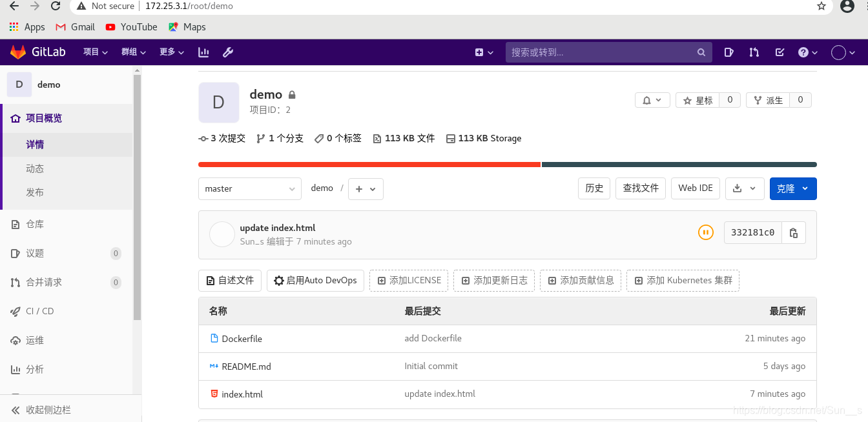The width and height of the screenshot is (868, 422).
Task: Click 添加更新日志 button
Action: click(x=494, y=281)
